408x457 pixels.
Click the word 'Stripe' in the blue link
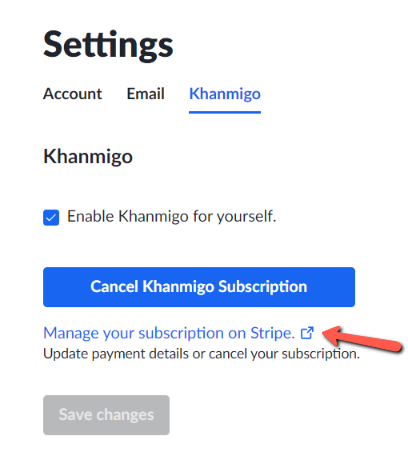pos(273,333)
